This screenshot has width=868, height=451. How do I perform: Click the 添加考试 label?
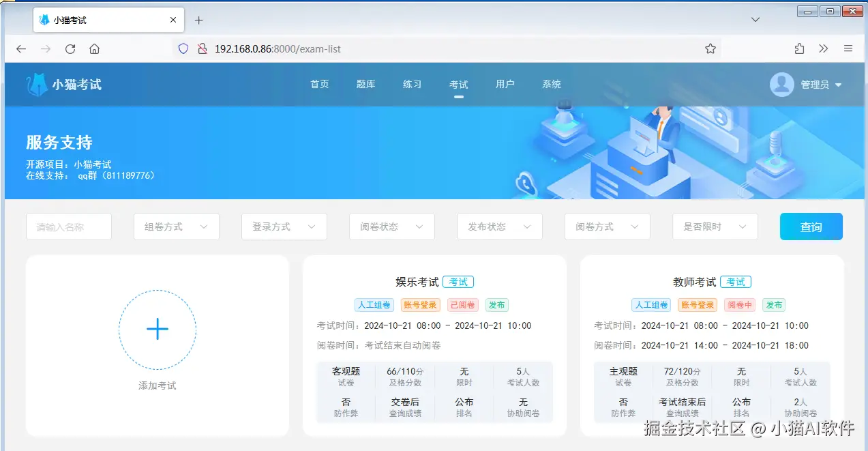coord(158,385)
